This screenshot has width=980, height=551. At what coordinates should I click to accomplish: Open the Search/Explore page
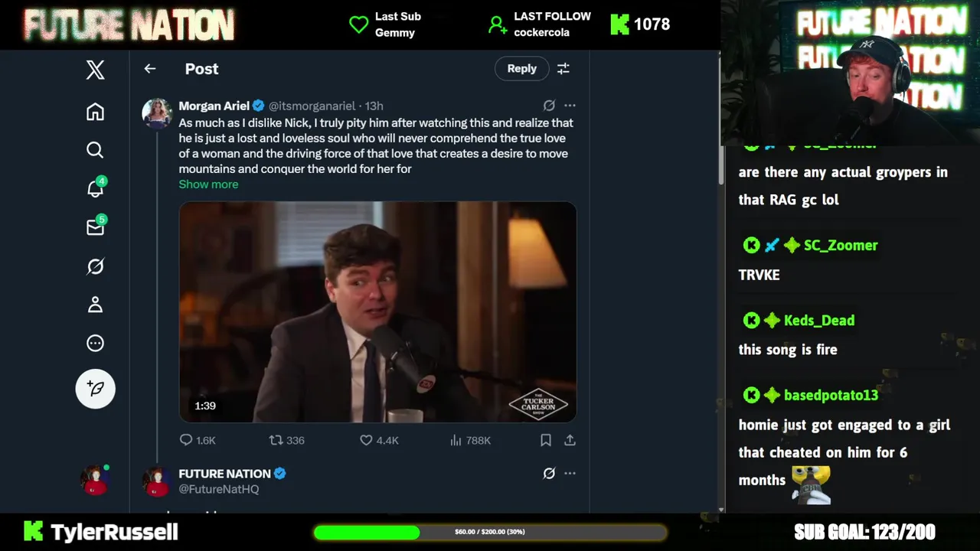[x=95, y=150]
